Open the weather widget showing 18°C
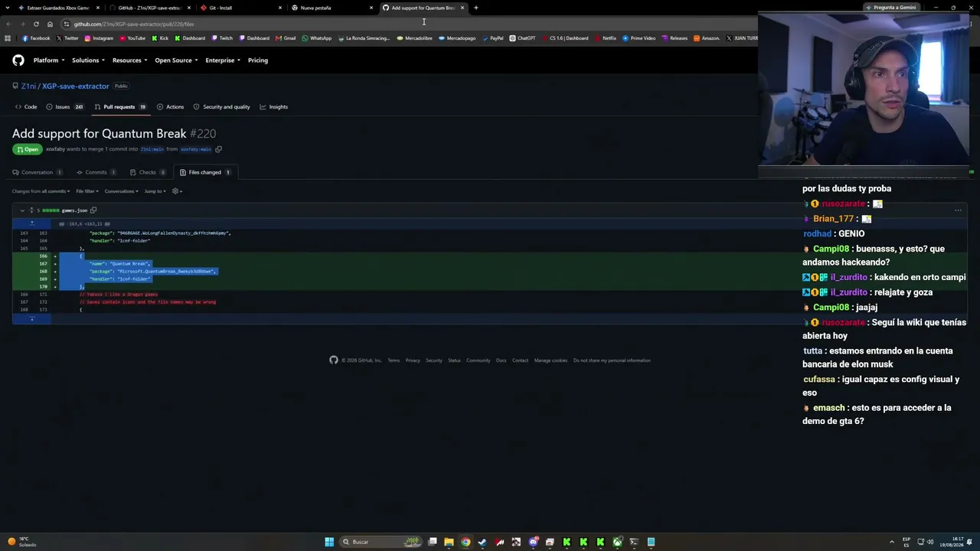The height and width of the screenshot is (551, 980). coord(21,542)
